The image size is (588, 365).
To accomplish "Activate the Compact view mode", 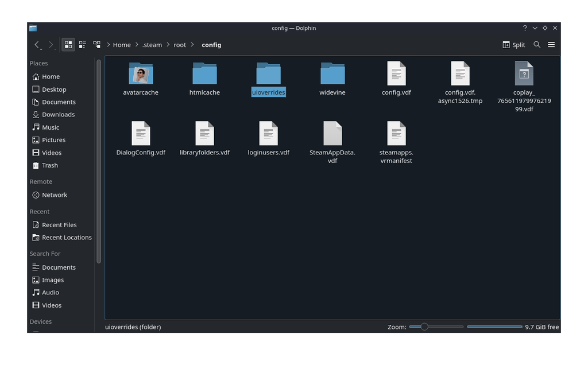I will pos(82,44).
